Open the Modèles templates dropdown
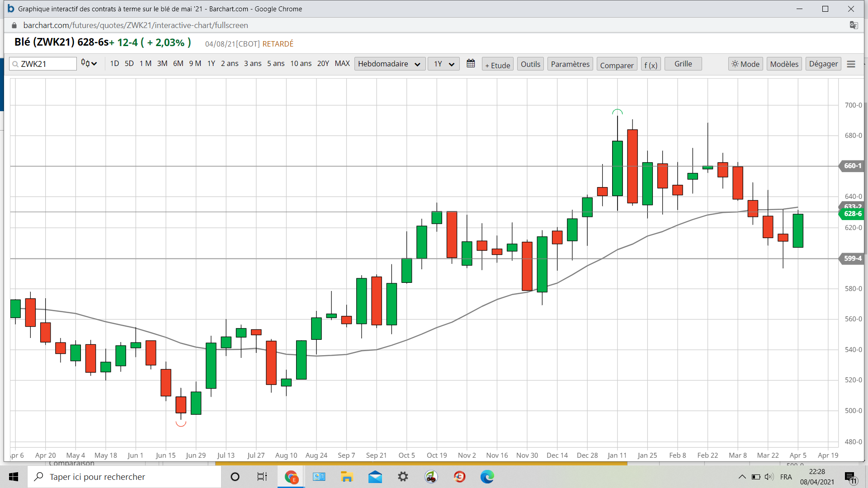The image size is (868, 488). (x=784, y=64)
